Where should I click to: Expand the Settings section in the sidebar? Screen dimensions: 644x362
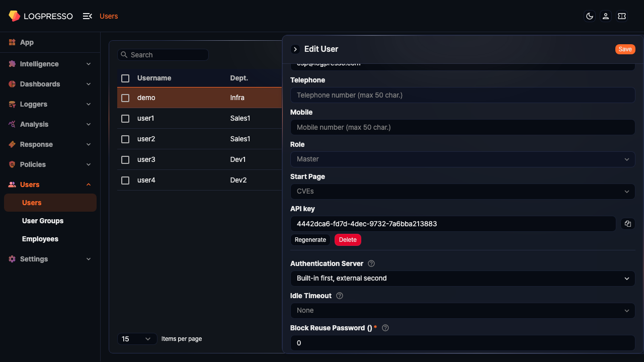pos(49,259)
